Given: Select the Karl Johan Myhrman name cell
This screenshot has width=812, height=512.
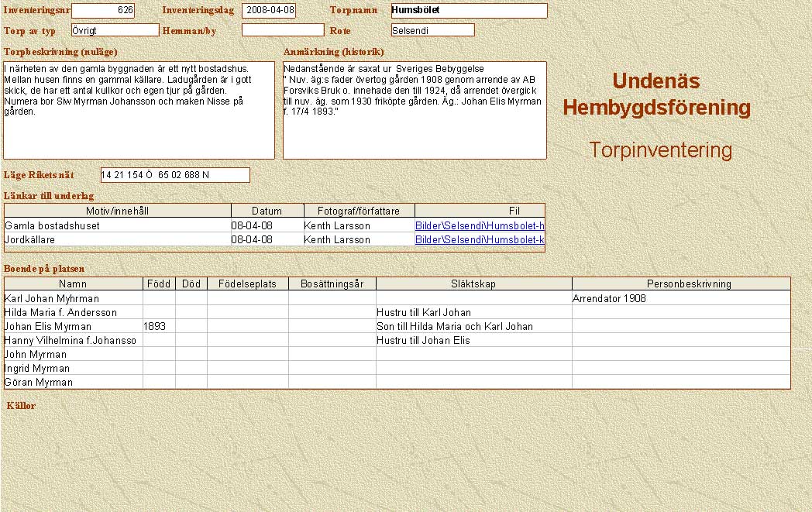Looking at the screenshot, I should [74, 298].
